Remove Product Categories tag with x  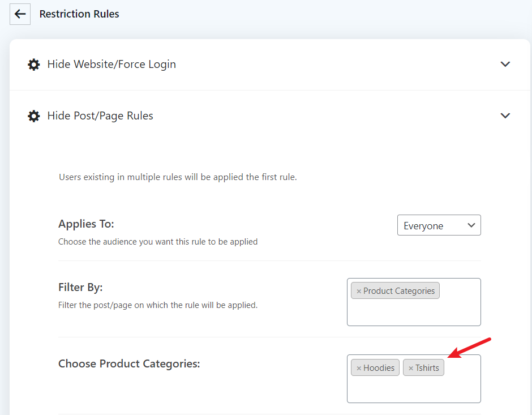(359, 291)
